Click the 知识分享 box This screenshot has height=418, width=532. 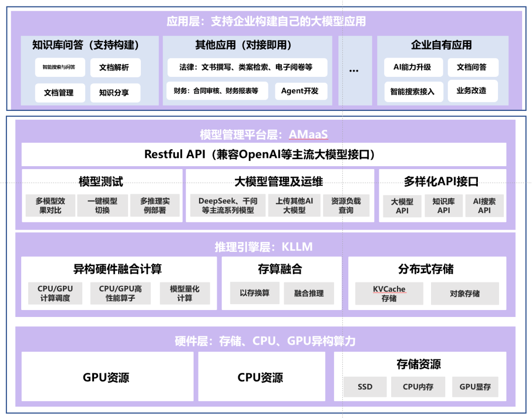point(115,93)
